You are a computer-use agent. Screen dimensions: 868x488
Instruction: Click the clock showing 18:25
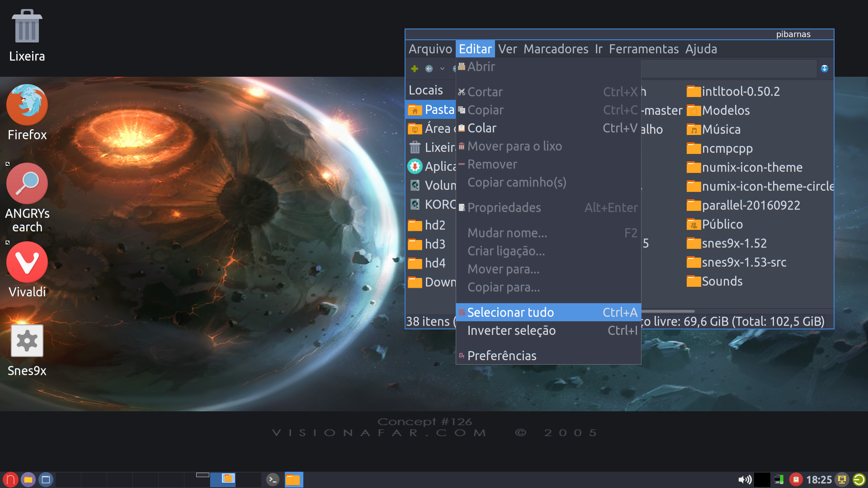pyautogui.click(x=819, y=479)
